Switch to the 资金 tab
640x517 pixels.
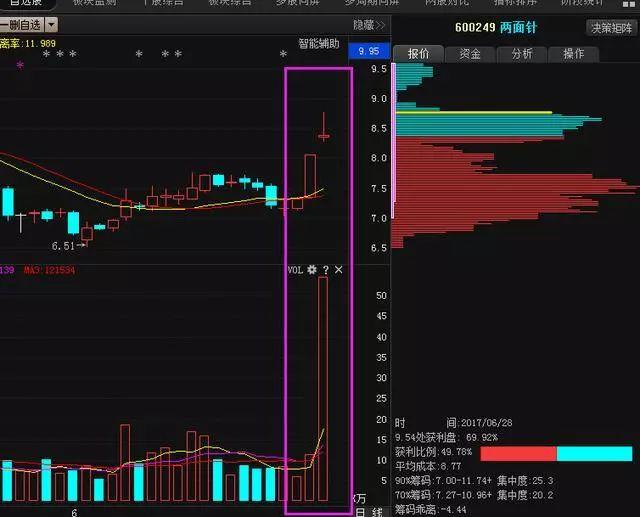pos(470,54)
